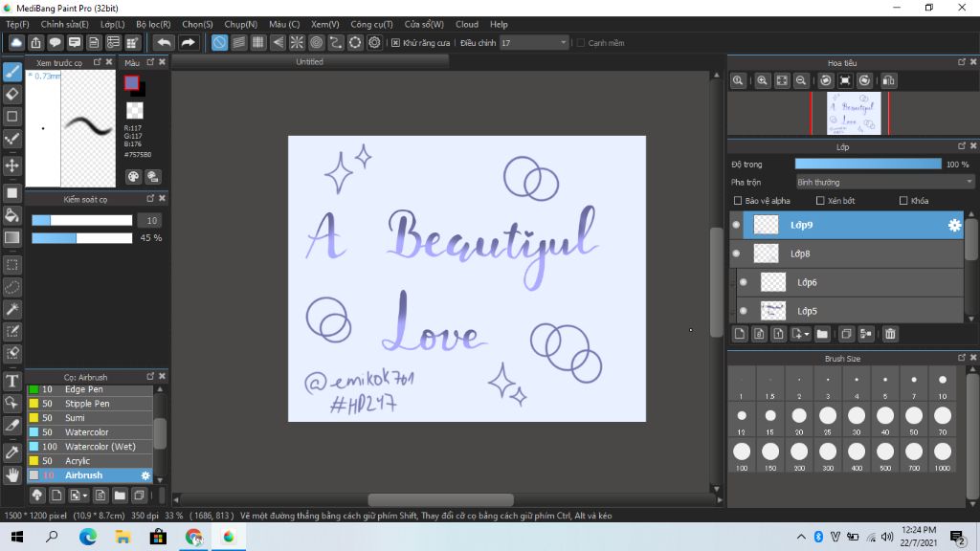Zoom out on the navigator panel
980x551 pixels.
click(x=801, y=80)
